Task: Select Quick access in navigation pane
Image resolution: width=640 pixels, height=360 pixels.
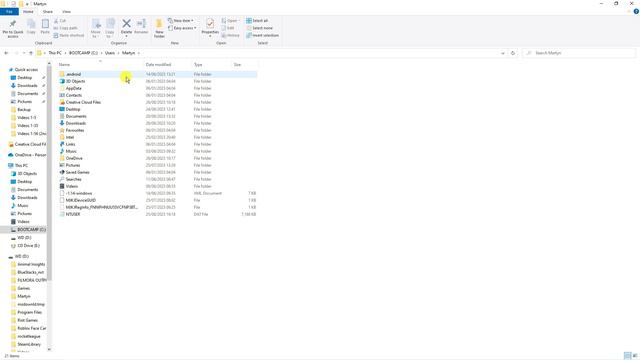Action: click(x=26, y=70)
